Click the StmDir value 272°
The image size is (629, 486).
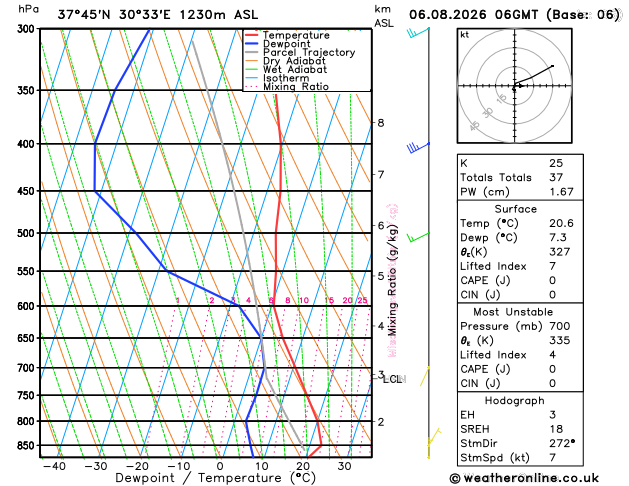click(562, 443)
